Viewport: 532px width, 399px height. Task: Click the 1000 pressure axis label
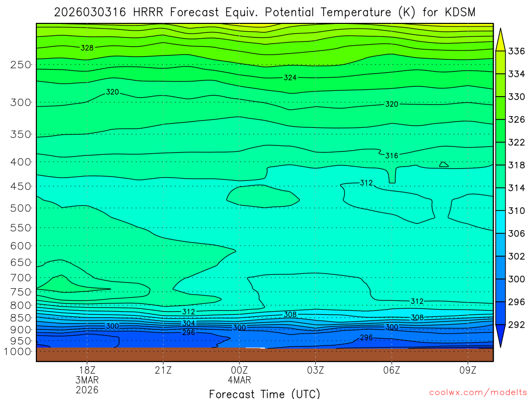(x=18, y=351)
